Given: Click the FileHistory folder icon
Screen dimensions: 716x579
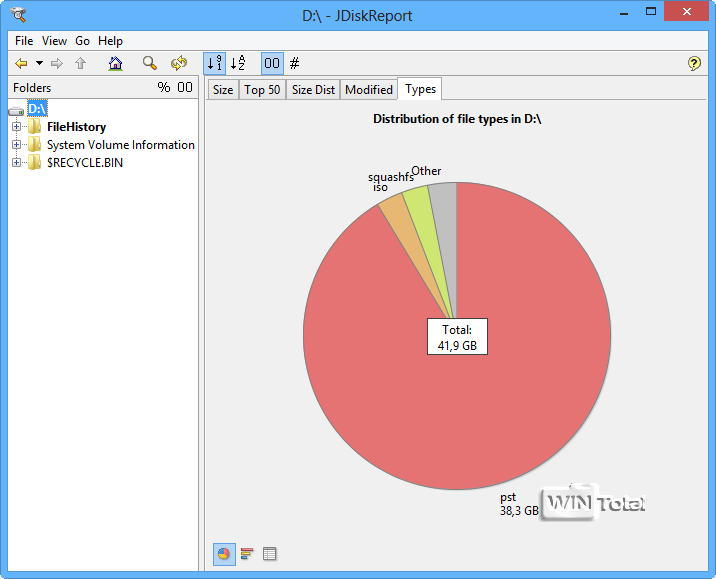Looking at the screenshot, I should pos(34,126).
